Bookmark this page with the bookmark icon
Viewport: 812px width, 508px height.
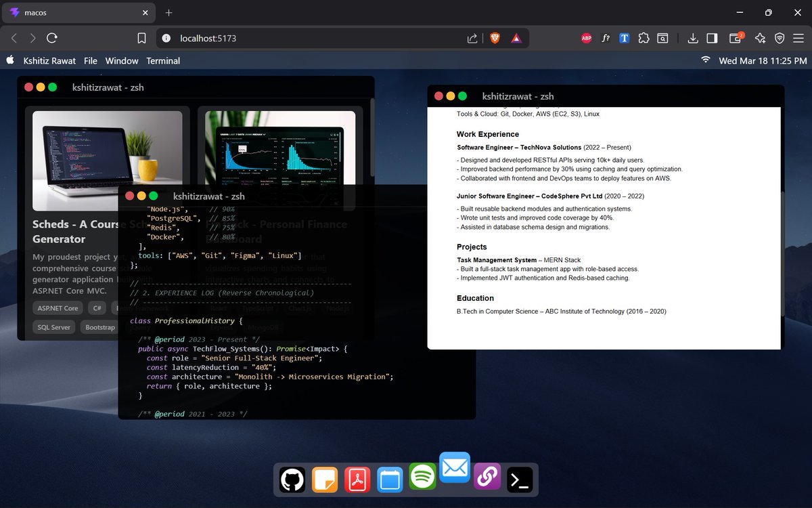pyautogui.click(x=141, y=39)
